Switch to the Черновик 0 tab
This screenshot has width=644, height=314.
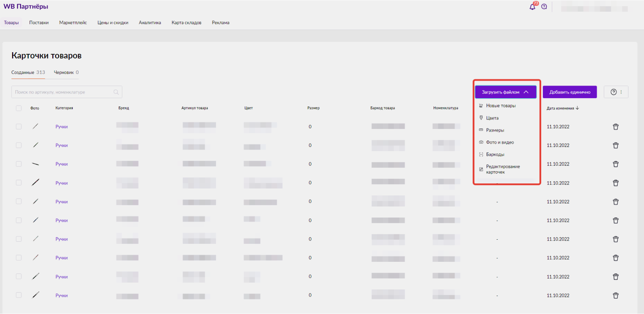tap(66, 72)
